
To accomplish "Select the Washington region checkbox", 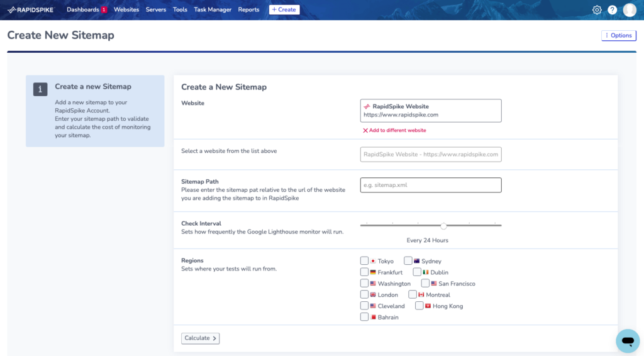I will (x=364, y=283).
